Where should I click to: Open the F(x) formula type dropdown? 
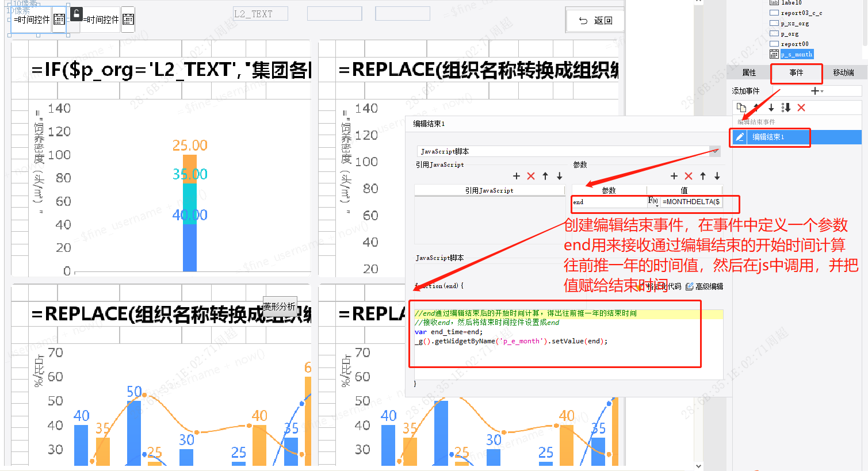pyautogui.click(x=653, y=201)
